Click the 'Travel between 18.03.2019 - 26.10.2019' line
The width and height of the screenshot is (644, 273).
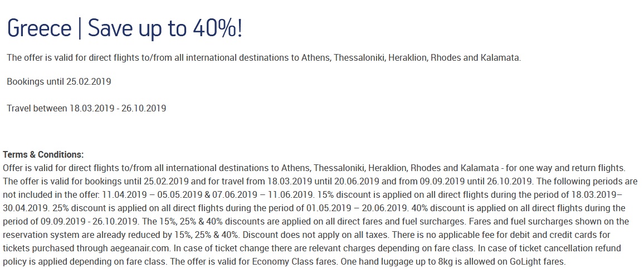coord(86,109)
